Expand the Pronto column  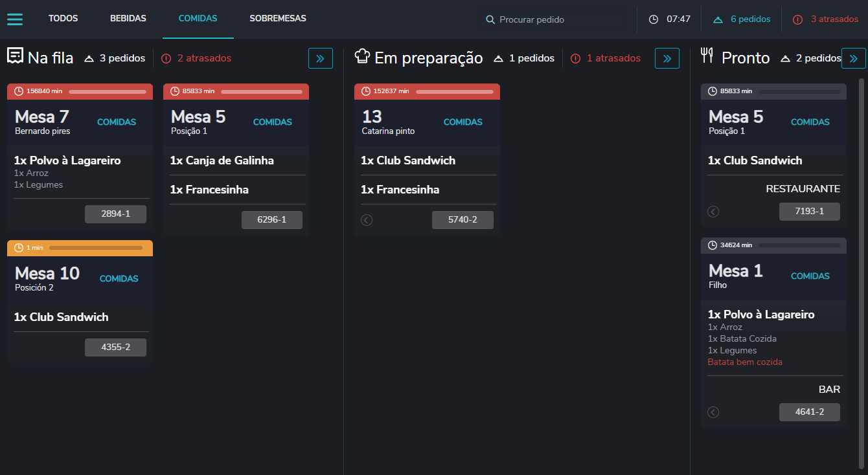(853, 58)
